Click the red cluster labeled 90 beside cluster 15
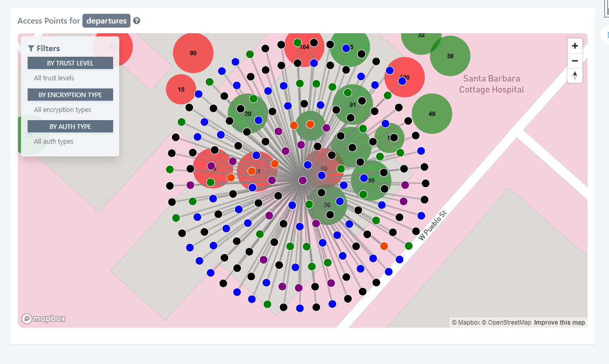 [193, 53]
